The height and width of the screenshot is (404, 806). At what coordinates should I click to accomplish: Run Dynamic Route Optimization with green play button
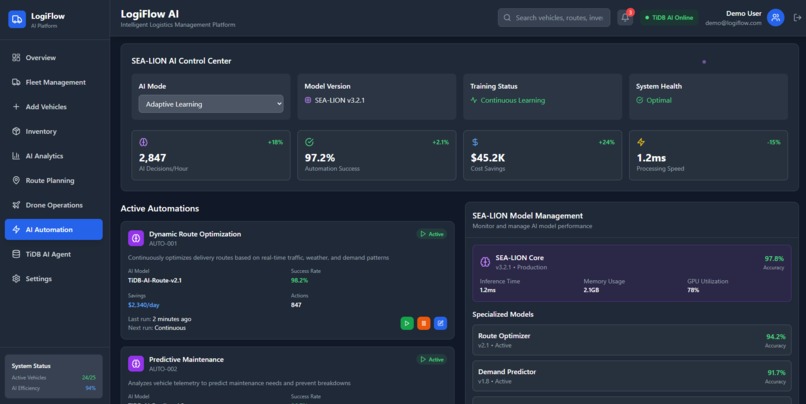tap(407, 323)
